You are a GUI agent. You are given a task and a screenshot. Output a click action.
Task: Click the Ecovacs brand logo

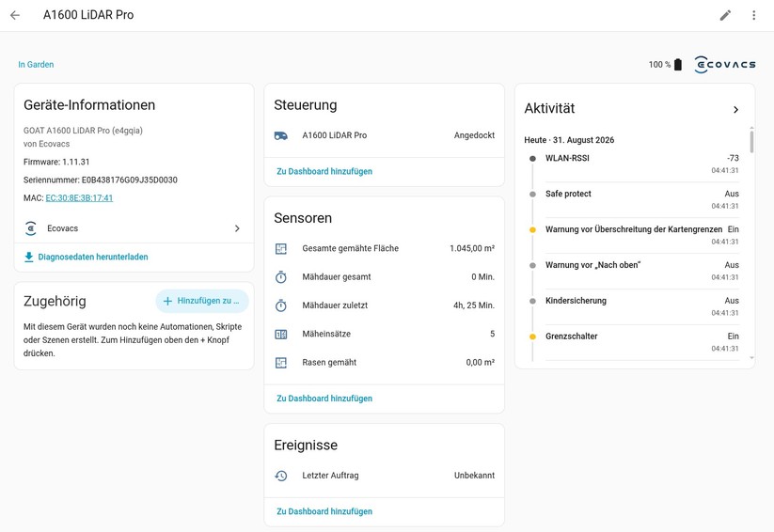click(x=725, y=65)
